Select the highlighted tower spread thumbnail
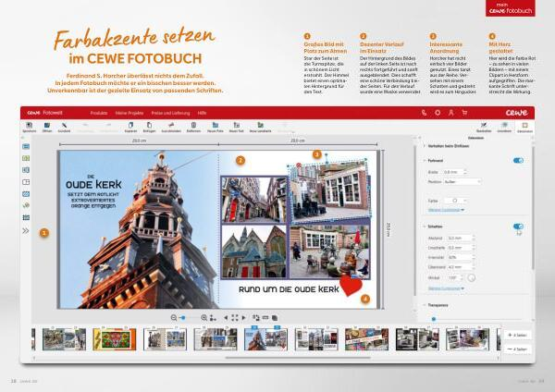 pyautogui.click(x=265, y=339)
